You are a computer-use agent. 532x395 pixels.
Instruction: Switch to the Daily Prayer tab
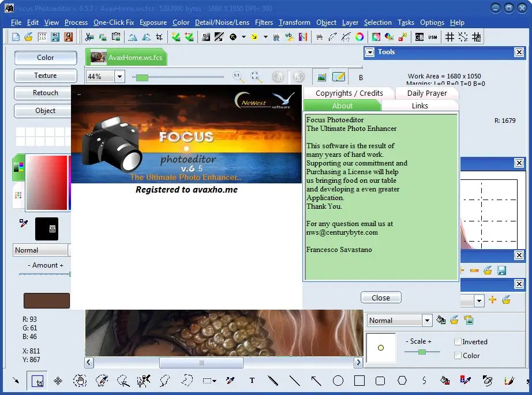(427, 93)
